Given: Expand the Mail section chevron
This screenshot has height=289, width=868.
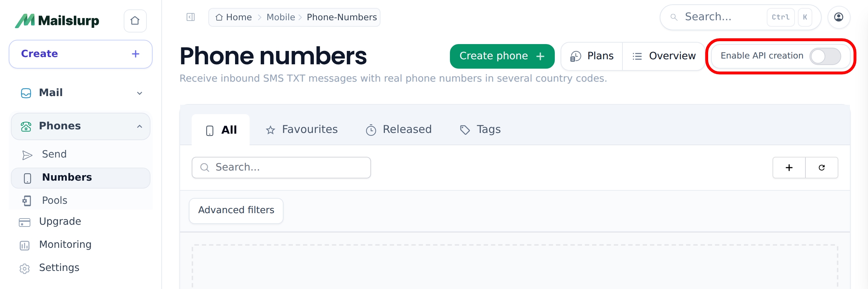Looking at the screenshot, I should click(140, 93).
